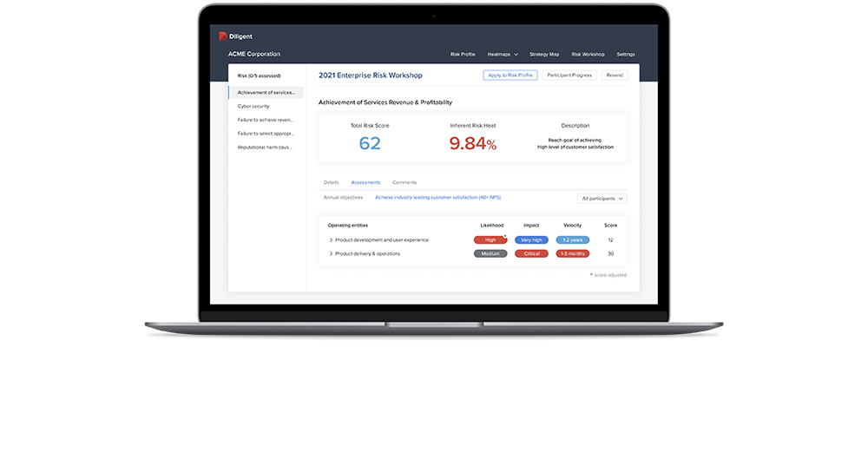
Task: Select the Assessments tab
Action: tap(365, 182)
